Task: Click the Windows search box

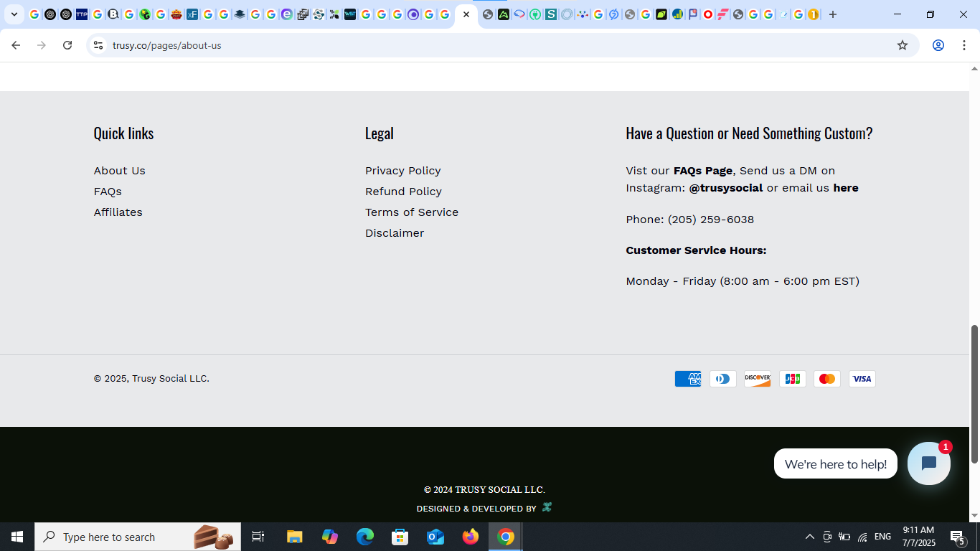Action: point(138,537)
